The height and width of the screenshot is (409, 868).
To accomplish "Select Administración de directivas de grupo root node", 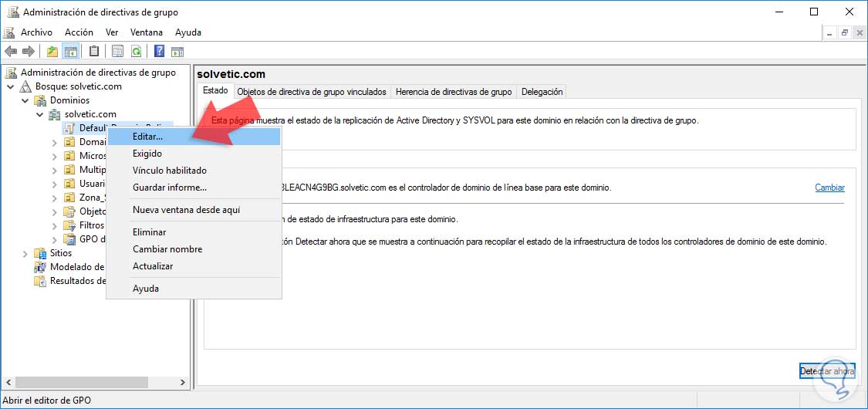I will [x=99, y=73].
